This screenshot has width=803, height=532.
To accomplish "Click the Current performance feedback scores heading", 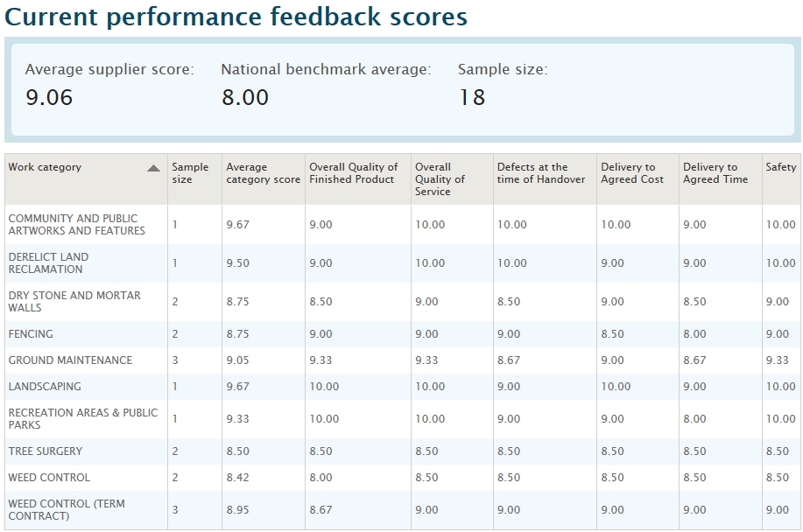I will [236, 17].
